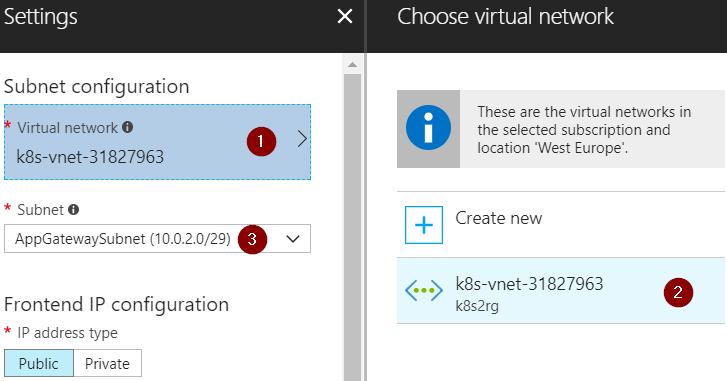Close the Settings blade
The image size is (727, 381).
(345, 17)
